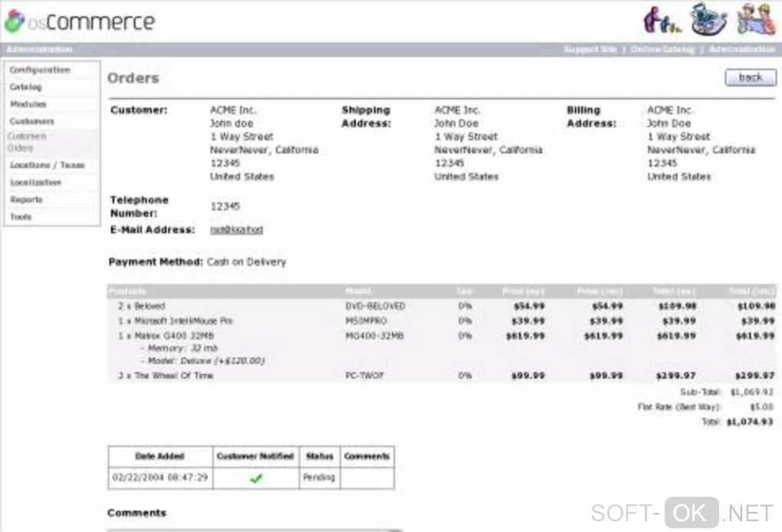Open the Tools menu section
The height and width of the screenshot is (532, 782).
(21, 217)
